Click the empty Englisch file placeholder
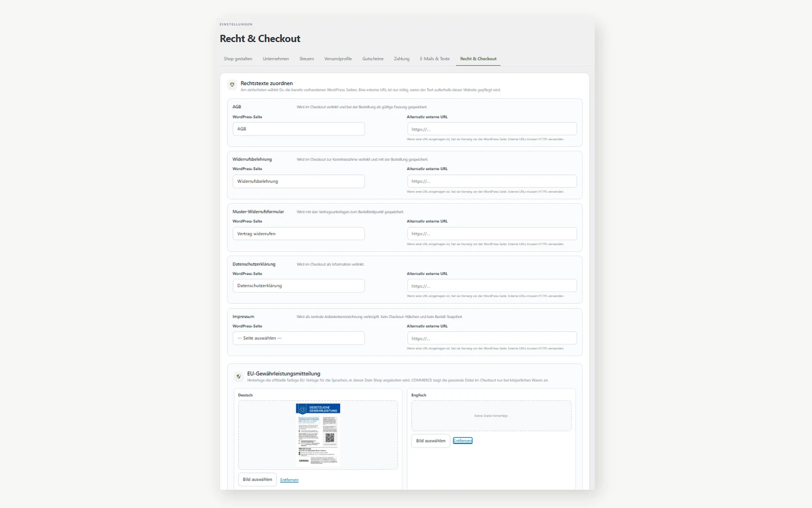Screen dimensions: 812x508 [x=491, y=416]
